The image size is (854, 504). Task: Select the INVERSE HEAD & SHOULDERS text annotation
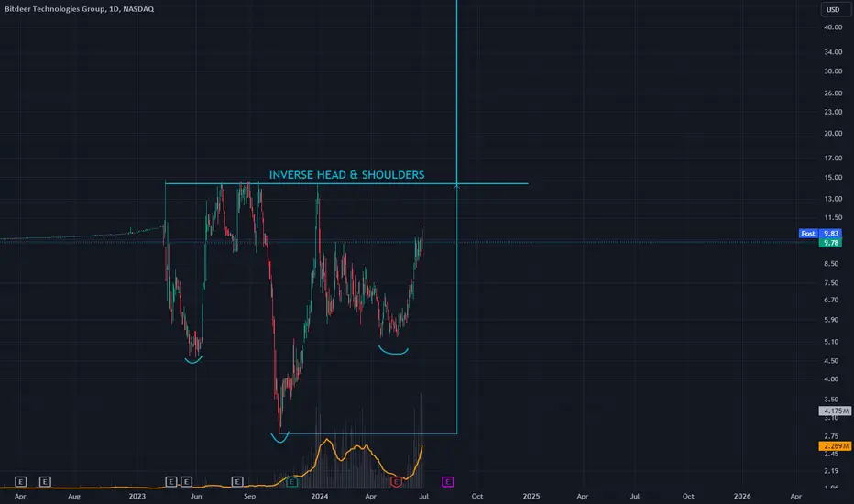(347, 175)
